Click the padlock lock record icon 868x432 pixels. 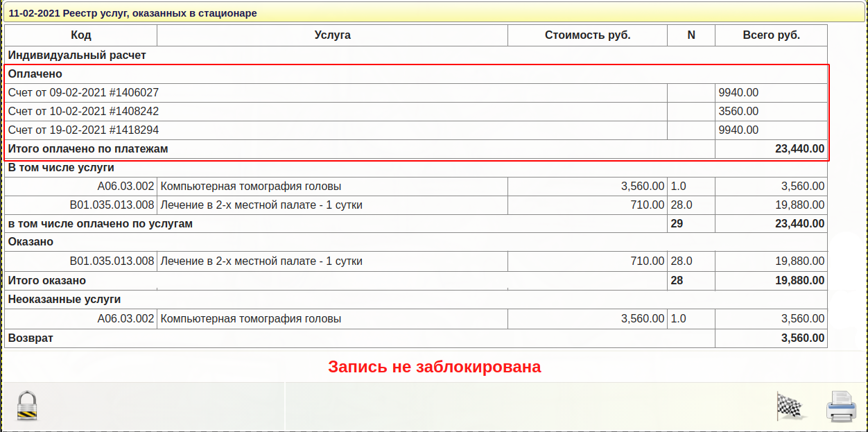[27, 406]
